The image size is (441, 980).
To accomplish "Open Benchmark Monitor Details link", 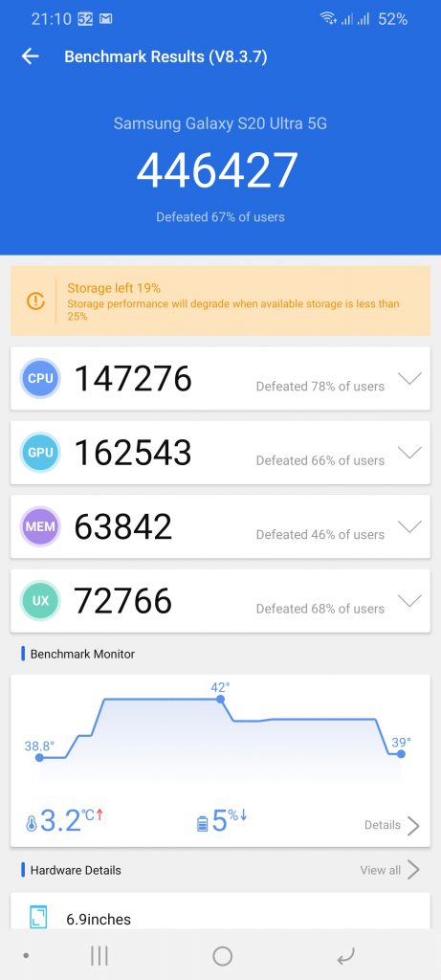I will 391,825.
